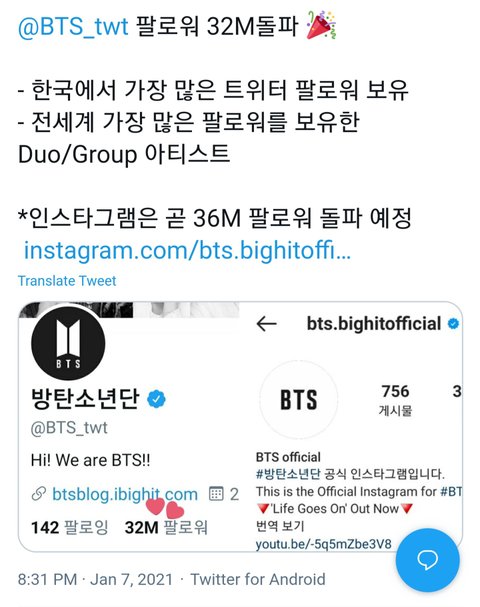Click the verified badge beside bts.bighitofficial
This screenshot has width=480, height=607.
point(453,323)
